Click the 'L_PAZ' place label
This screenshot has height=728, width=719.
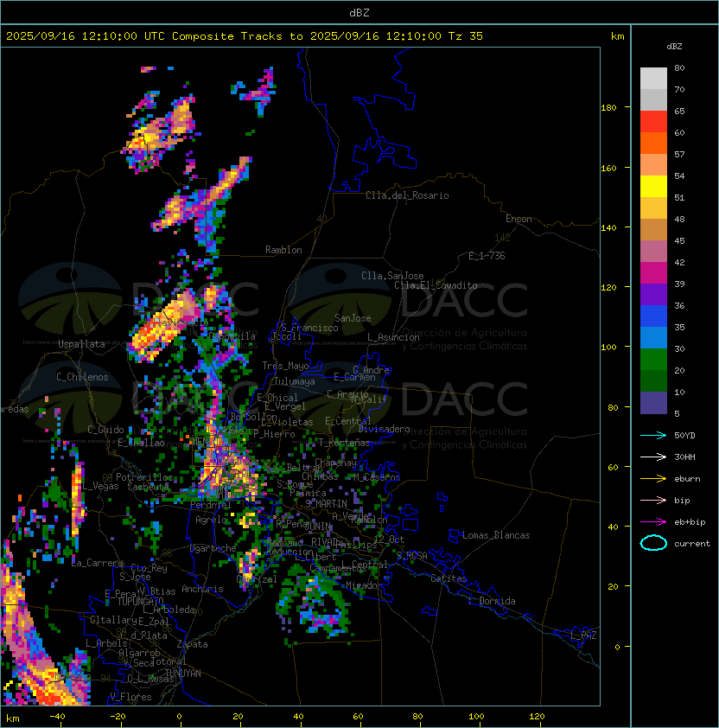point(583,635)
